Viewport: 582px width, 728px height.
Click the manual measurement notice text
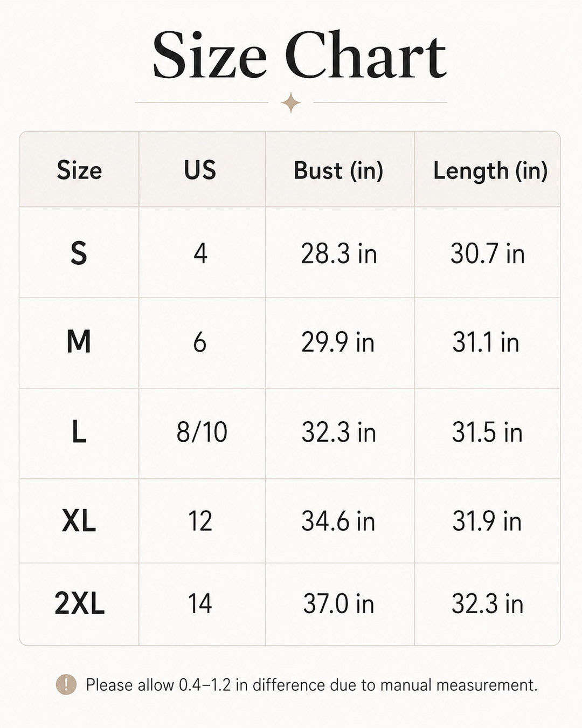311,685
